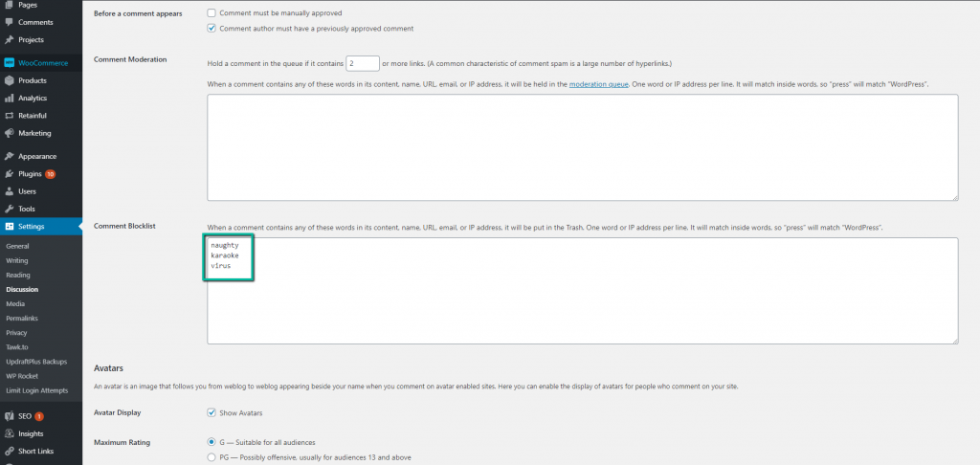
Task: Toggle the Show Avatars checkbox
Action: pos(212,413)
